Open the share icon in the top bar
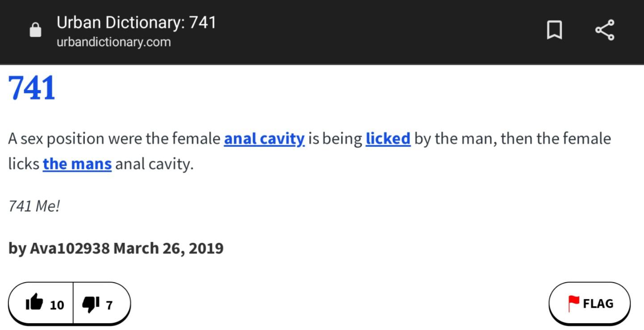644x330 pixels. pos(605,30)
